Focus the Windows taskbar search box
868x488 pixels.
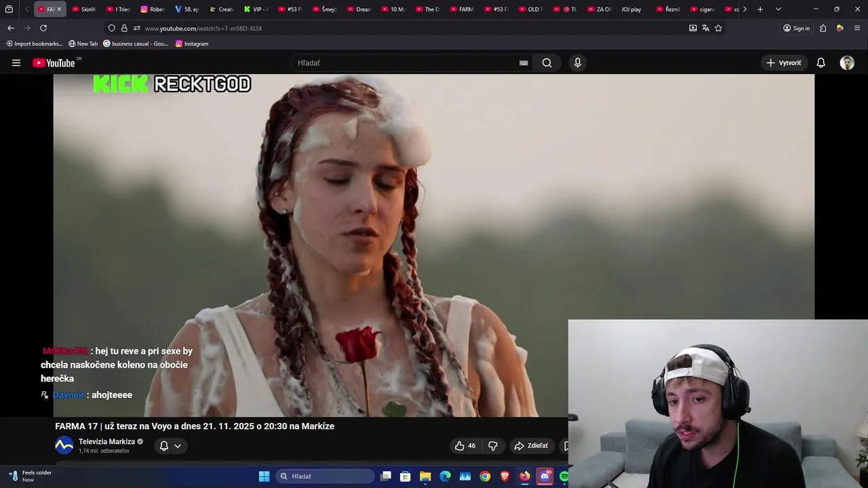click(325, 476)
